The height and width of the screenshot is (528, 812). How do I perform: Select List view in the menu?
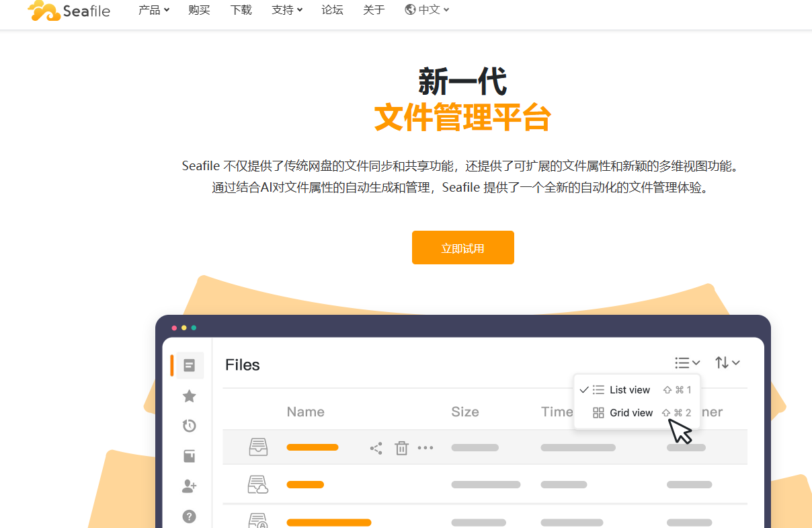637,390
